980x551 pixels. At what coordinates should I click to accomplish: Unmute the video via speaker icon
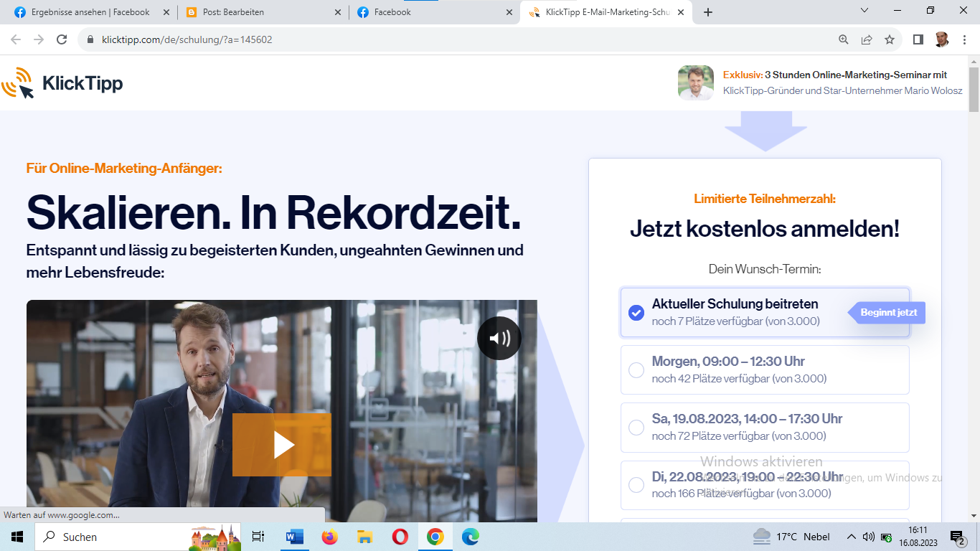click(x=499, y=338)
